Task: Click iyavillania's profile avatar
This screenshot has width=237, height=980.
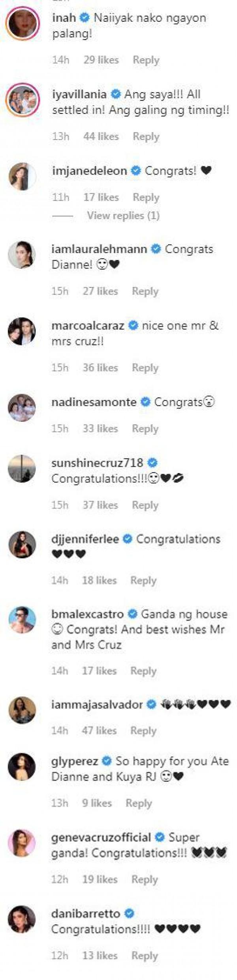Action: (23, 100)
